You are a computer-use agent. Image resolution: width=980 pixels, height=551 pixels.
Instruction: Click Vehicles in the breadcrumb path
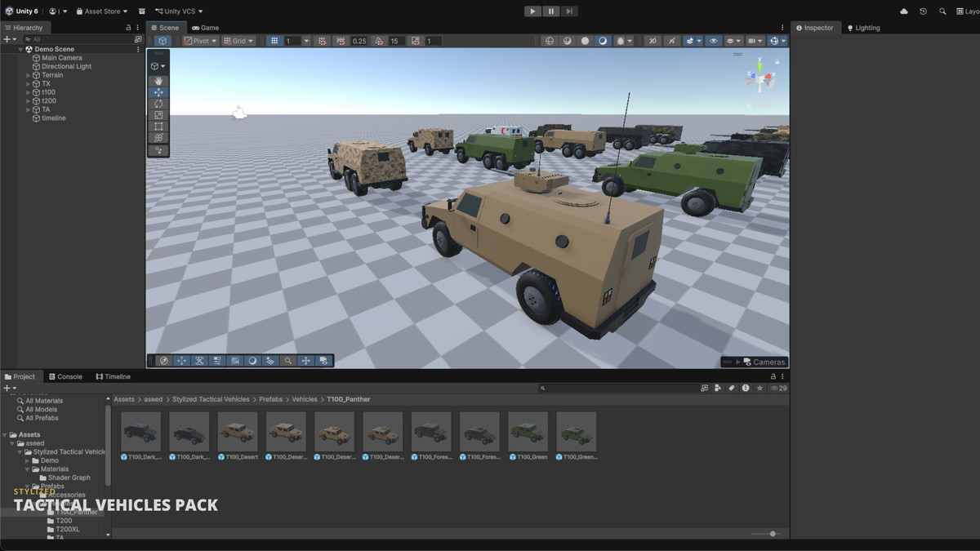pyautogui.click(x=305, y=399)
